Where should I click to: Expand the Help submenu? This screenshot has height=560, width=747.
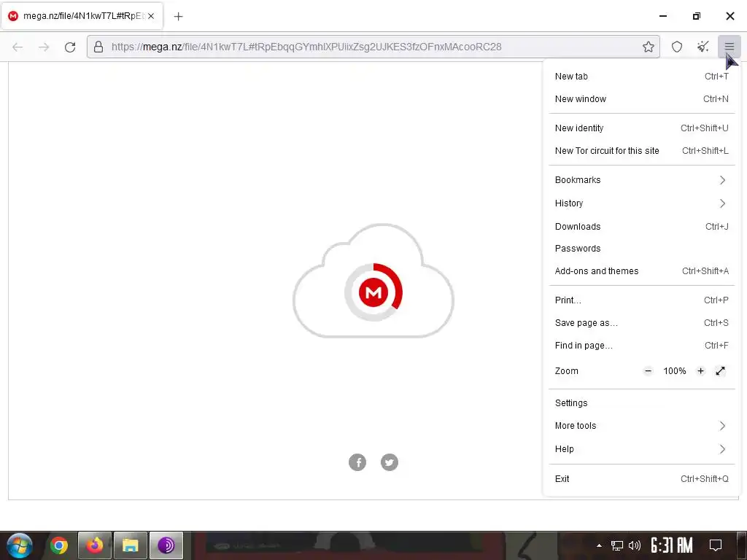tap(642, 449)
